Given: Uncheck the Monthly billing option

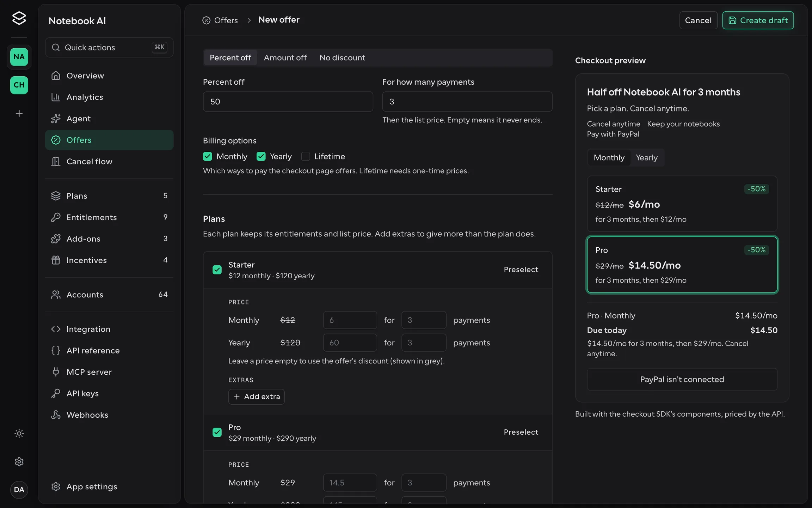Looking at the screenshot, I should click(x=208, y=157).
